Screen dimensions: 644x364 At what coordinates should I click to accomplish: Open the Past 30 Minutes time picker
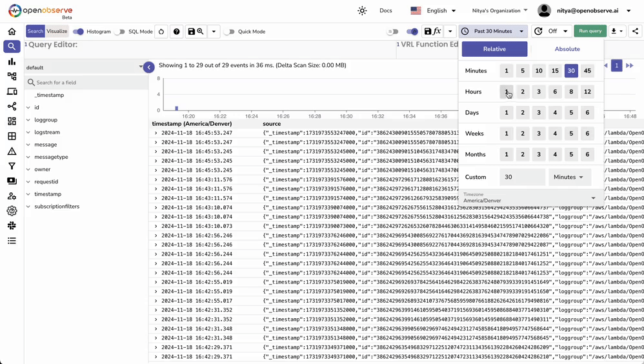point(493,31)
